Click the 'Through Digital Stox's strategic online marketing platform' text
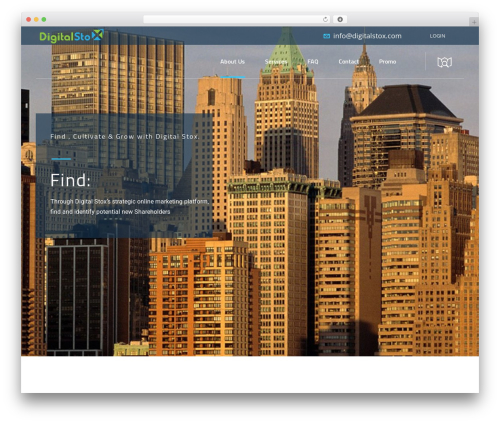 130,202
